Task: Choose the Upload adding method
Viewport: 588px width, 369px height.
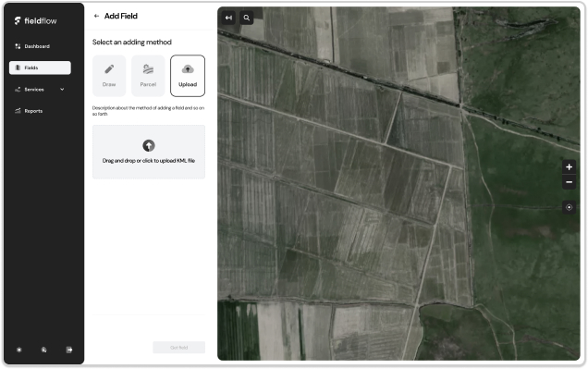Action: coord(188,76)
